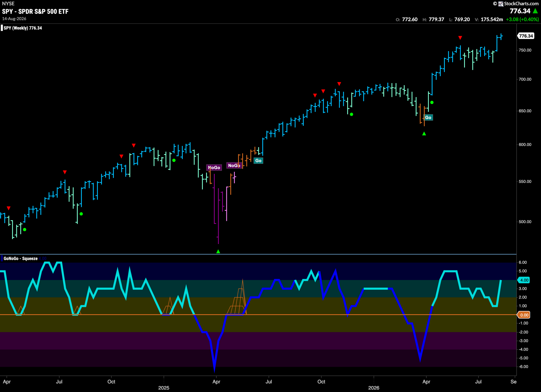
Task: Click the green up-triangle below April 2026 low
Action: pyautogui.click(x=424, y=134)
